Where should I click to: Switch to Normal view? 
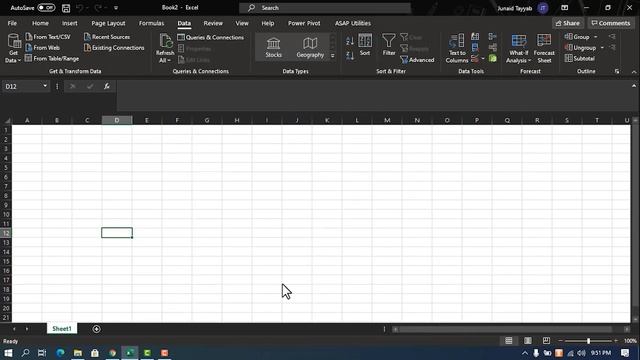click(509, 341)
